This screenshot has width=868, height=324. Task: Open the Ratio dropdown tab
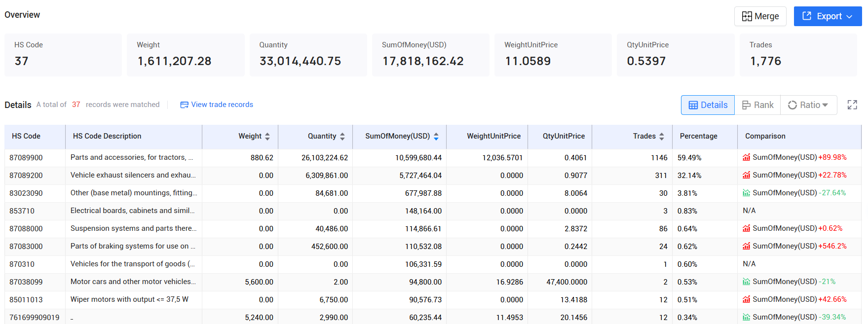tap(808, 105)
